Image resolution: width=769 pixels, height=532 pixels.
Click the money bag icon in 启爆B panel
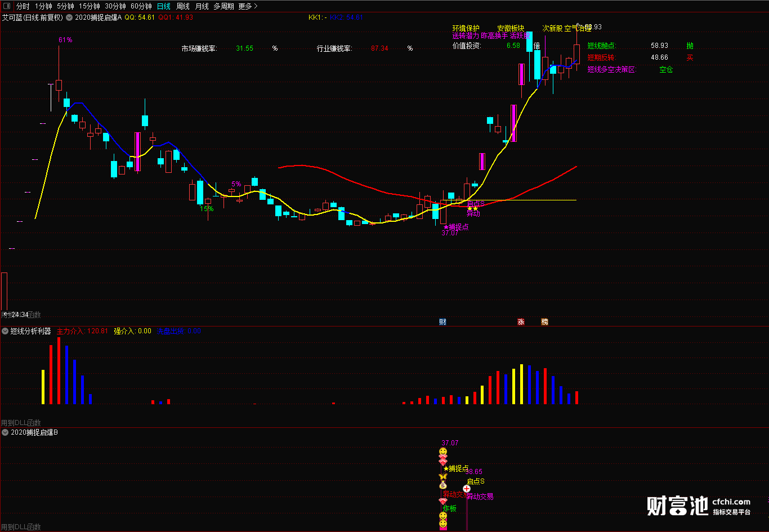coord(442,485)
